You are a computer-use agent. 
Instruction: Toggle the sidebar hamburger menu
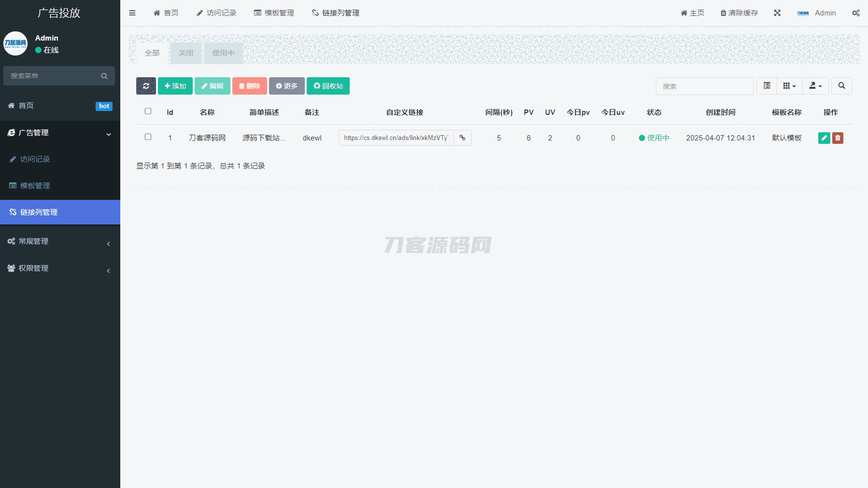pos(132,13)
